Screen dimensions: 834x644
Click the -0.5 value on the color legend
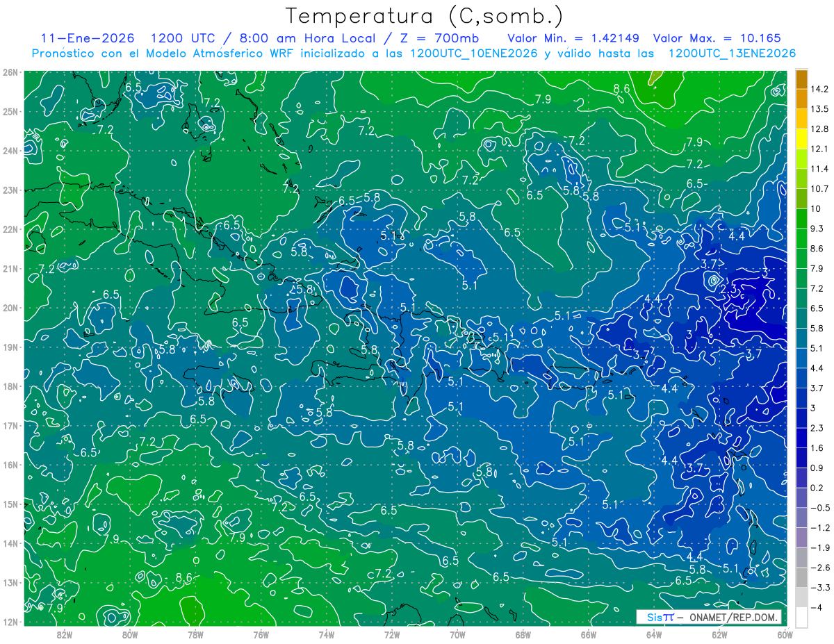[x=820, y=508]
